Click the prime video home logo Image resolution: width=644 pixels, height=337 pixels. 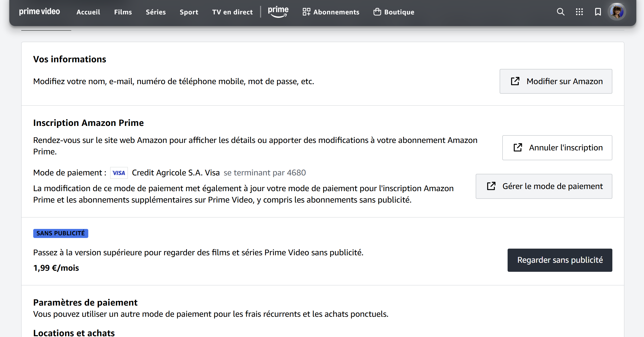40,12
